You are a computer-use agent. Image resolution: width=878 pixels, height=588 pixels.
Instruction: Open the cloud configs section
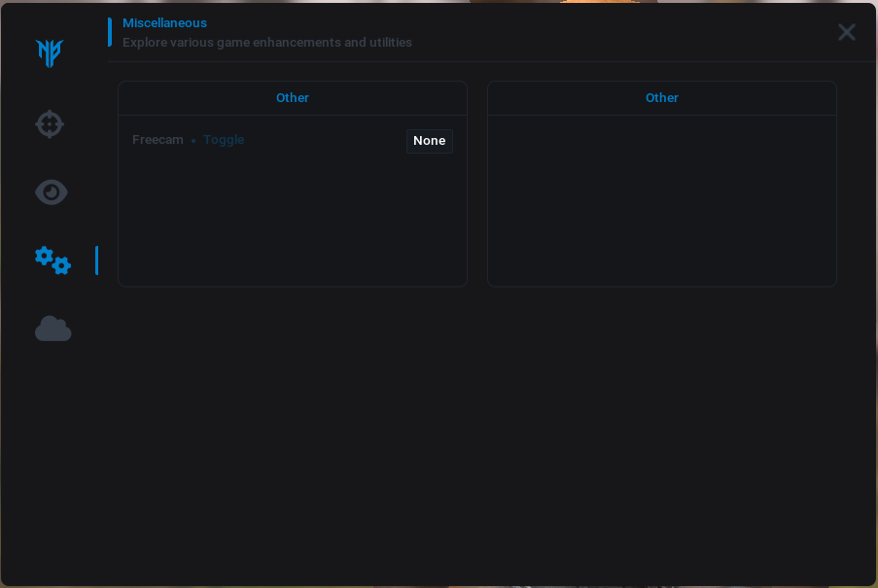coord(53,329)
